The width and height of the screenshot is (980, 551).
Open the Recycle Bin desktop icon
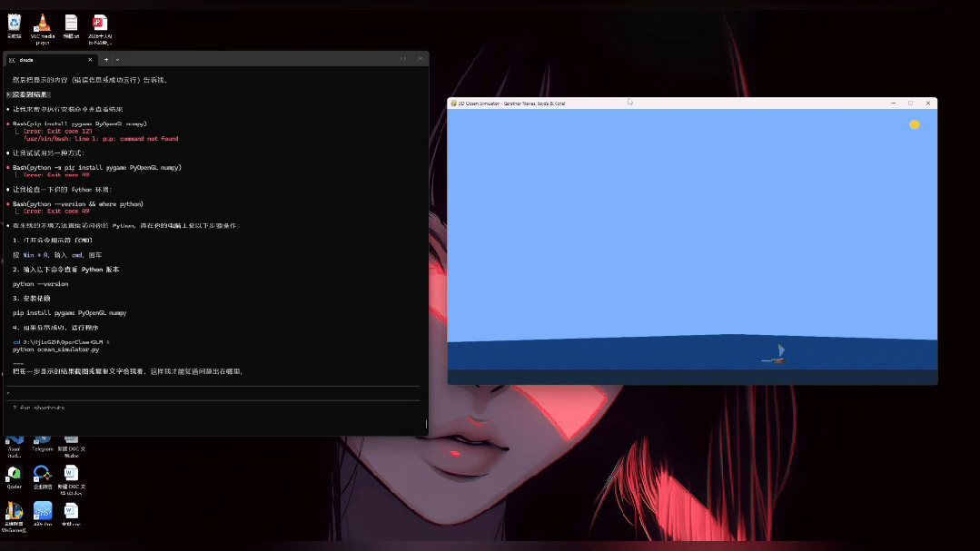tap(14, 26)
